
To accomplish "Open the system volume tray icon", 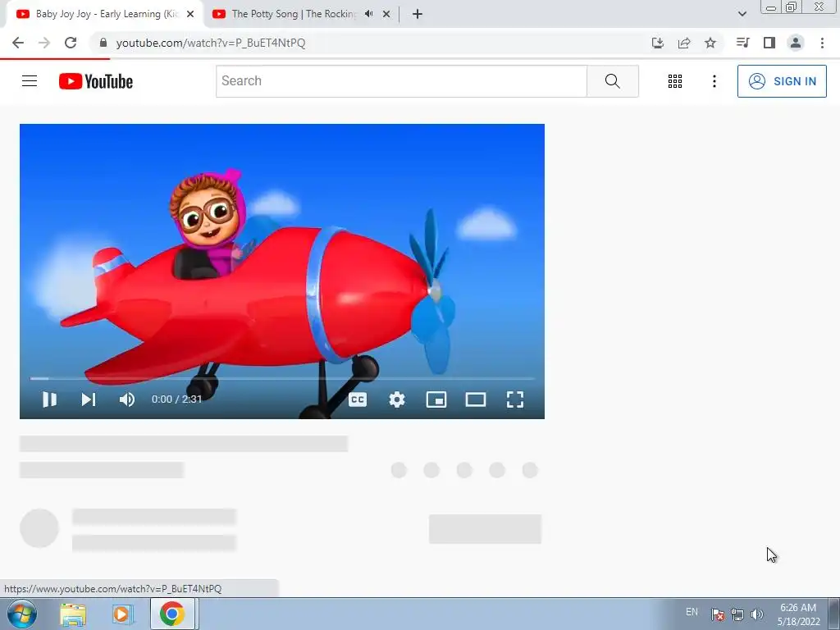I will [756, 614].
